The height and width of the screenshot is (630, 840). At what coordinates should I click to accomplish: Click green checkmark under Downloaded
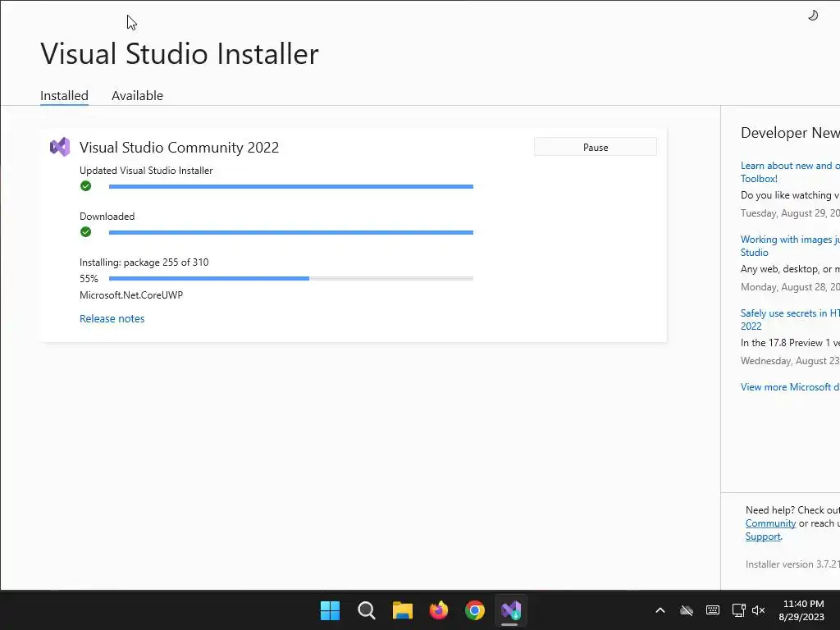[85, 232]
